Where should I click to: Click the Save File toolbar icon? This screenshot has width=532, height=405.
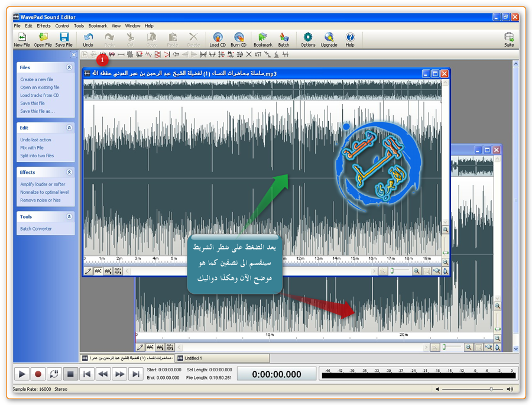click(64, 40)
